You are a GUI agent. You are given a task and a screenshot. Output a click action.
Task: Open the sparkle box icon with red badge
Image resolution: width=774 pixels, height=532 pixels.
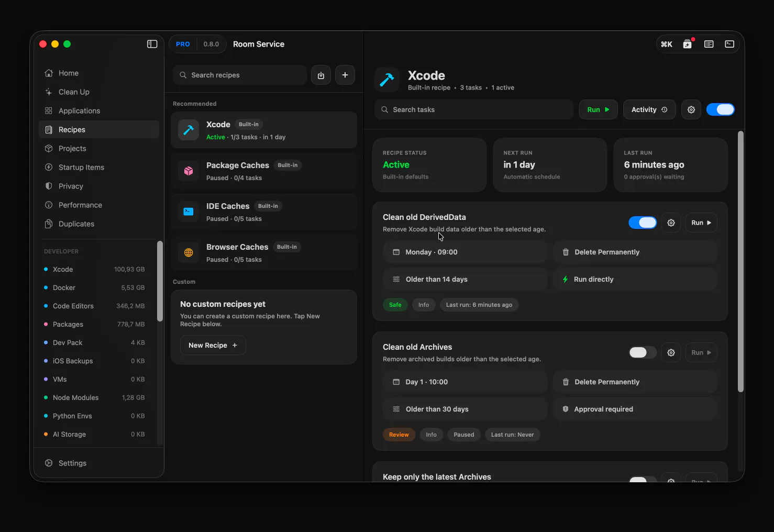click(688, 44)
